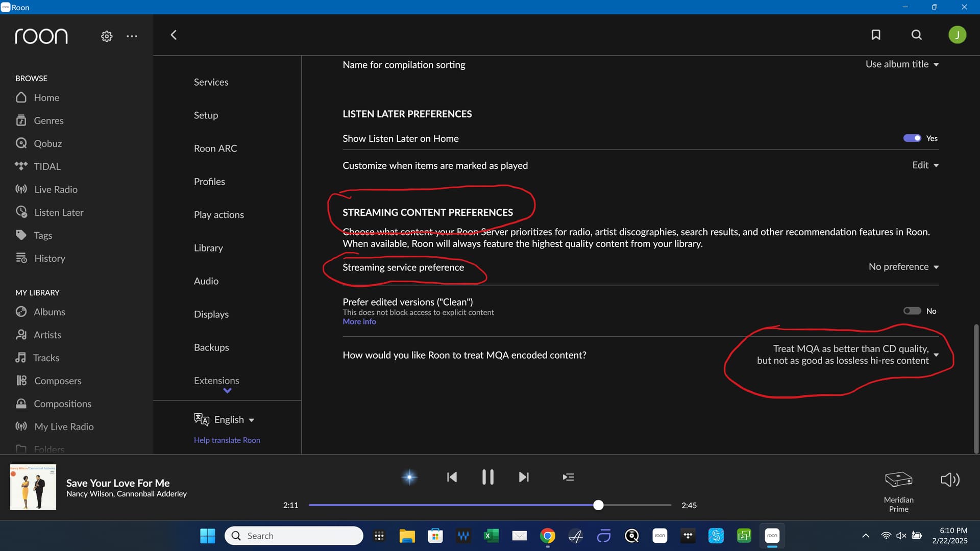This screenshot has height=551, width=980.
Task: Open Profiles settings tab
Action: [209, 182]
